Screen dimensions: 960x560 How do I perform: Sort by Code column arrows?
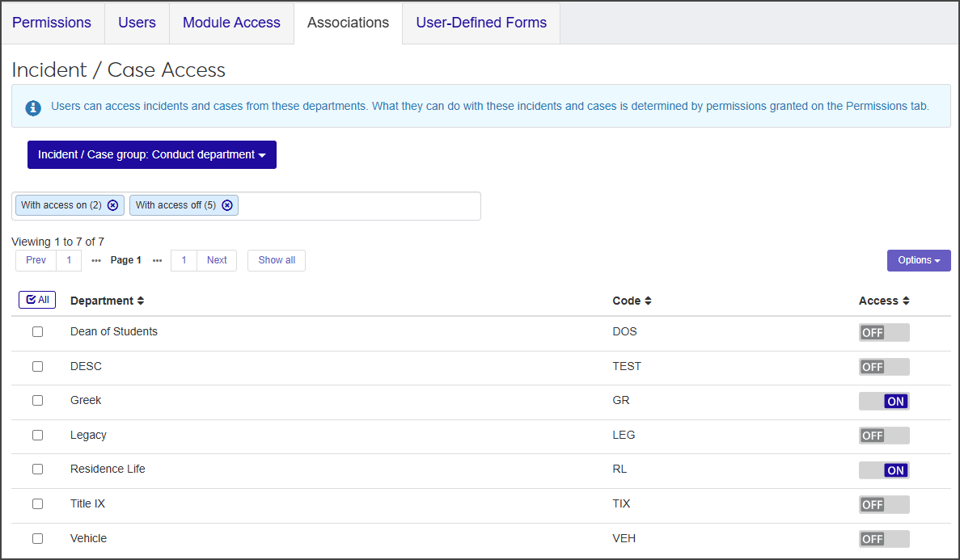pos(648,301)
